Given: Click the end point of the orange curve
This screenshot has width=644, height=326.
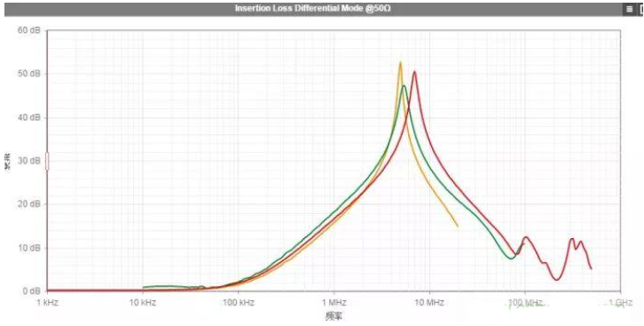Looking at the screenshot, I should [x=458, y=227].
